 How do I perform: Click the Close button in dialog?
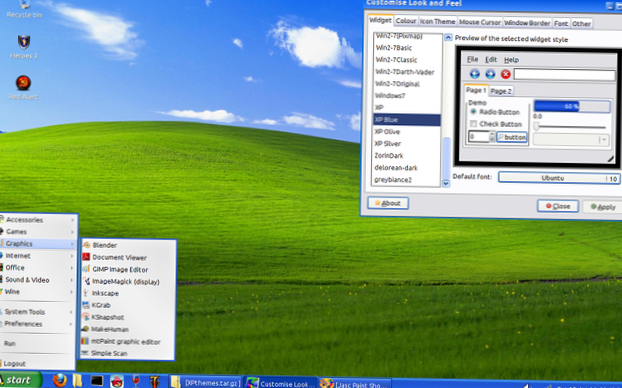558,206
